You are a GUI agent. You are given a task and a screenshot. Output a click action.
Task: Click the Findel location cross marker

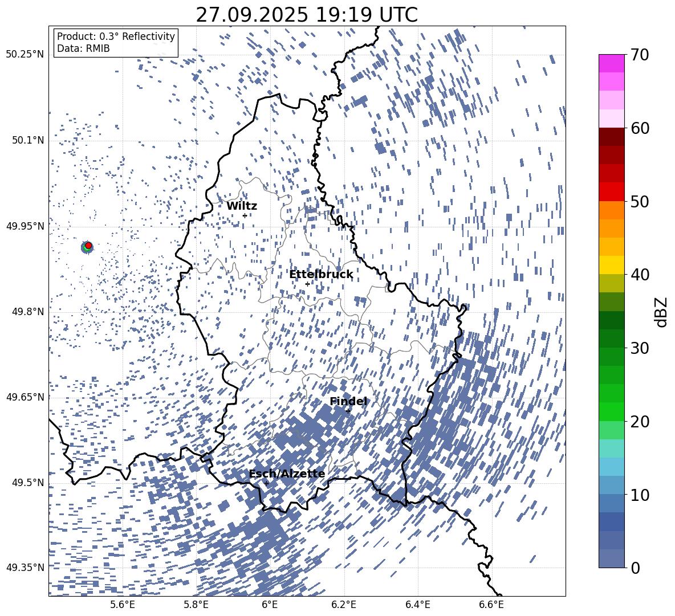click(x=348, y=411)
